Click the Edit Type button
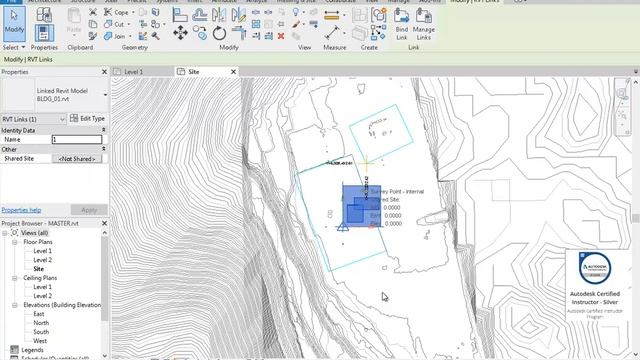 tap(87, 119)
